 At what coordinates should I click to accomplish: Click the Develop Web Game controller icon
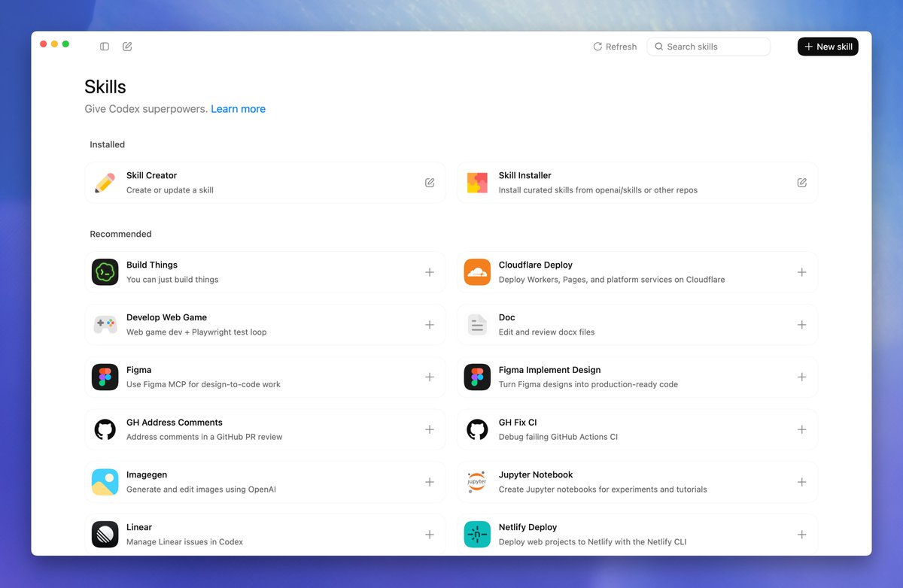coord(105,325)
